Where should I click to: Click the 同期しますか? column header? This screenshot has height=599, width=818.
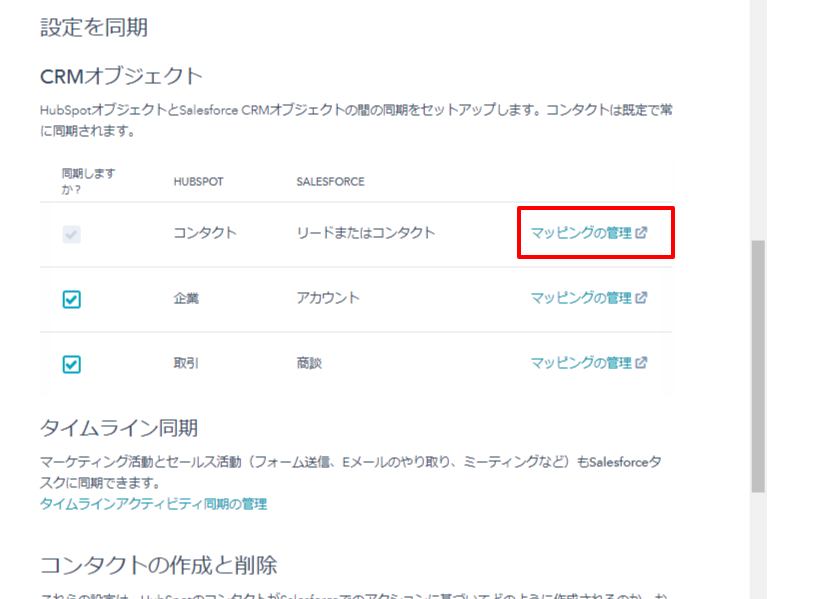(88, 181)
